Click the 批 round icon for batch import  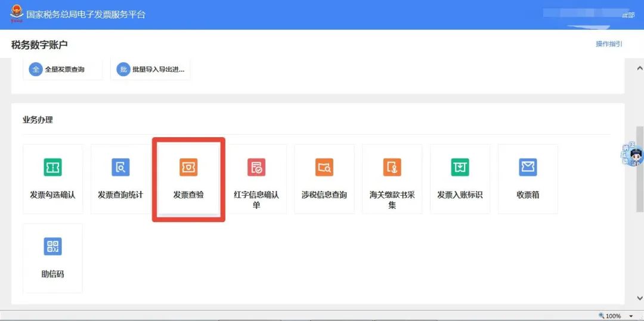coord(123,69)
